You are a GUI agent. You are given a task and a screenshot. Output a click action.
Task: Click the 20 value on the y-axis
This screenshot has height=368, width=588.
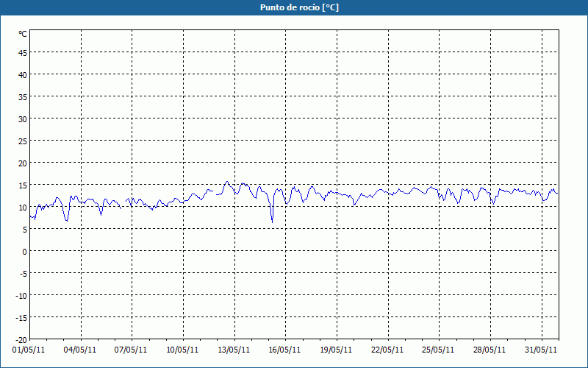23,163
